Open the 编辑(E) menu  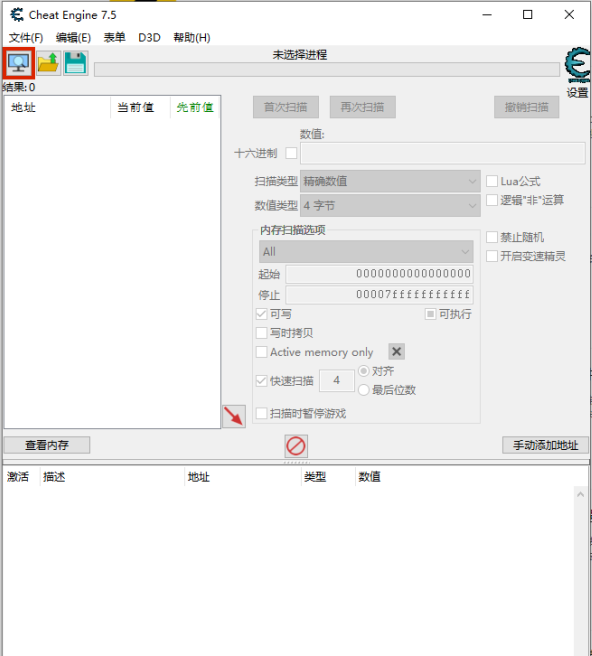[74, 38]
